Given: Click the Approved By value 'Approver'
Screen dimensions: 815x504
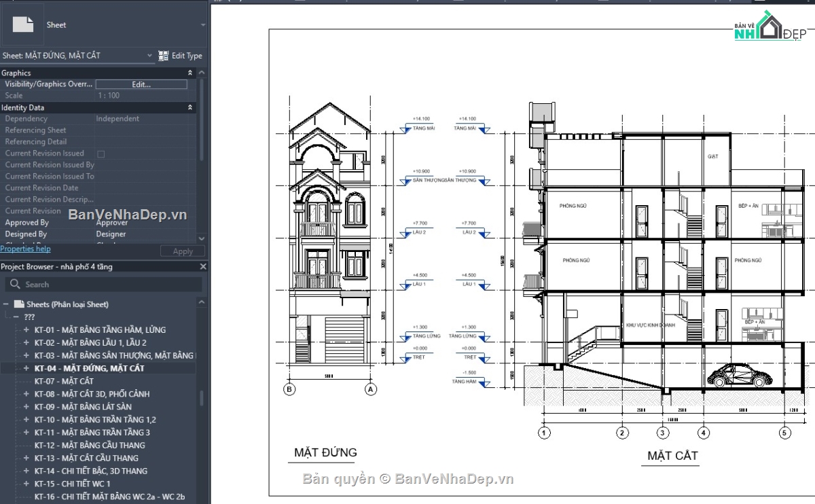Looking at the screenshot, I should pyautogui.click(x=112, y=223).
